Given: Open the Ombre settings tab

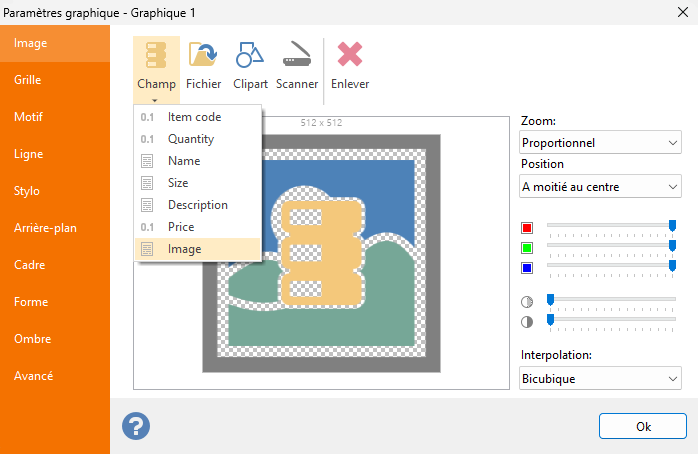Looking at the screenshot, I should [x=55, y=339].
